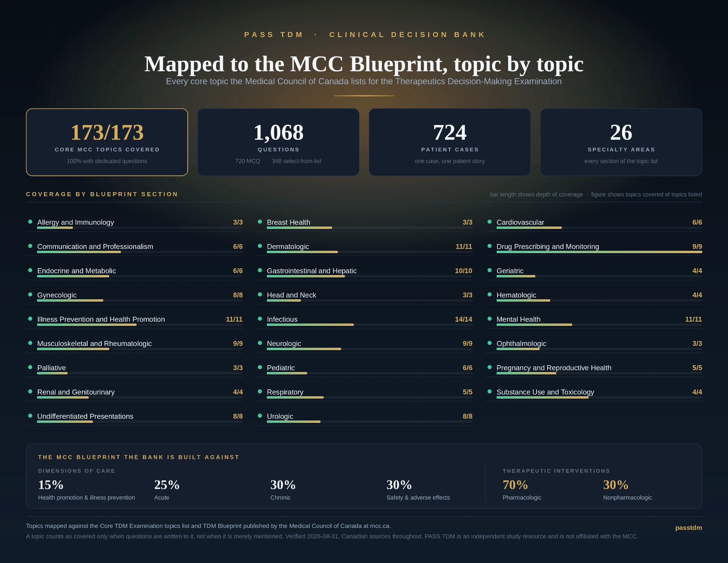728x563 pixels.
Task: Click Drug Prescribing and Monitoring
Action: coord(548,247)
